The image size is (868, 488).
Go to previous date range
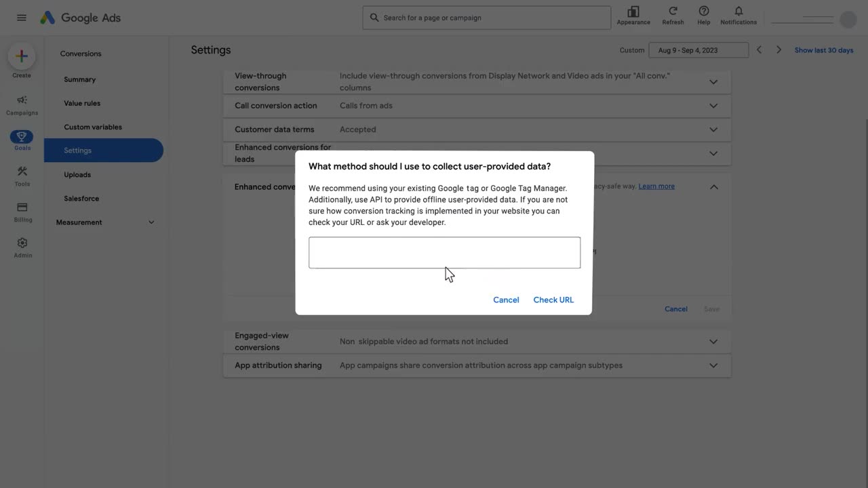(759, 50)
